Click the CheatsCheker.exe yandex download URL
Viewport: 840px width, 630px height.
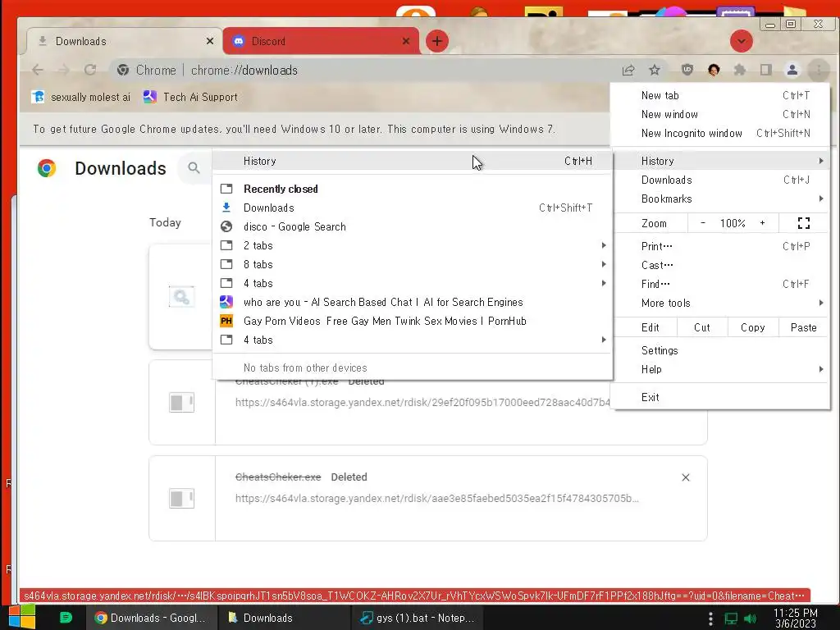click(x=436, y=499)
